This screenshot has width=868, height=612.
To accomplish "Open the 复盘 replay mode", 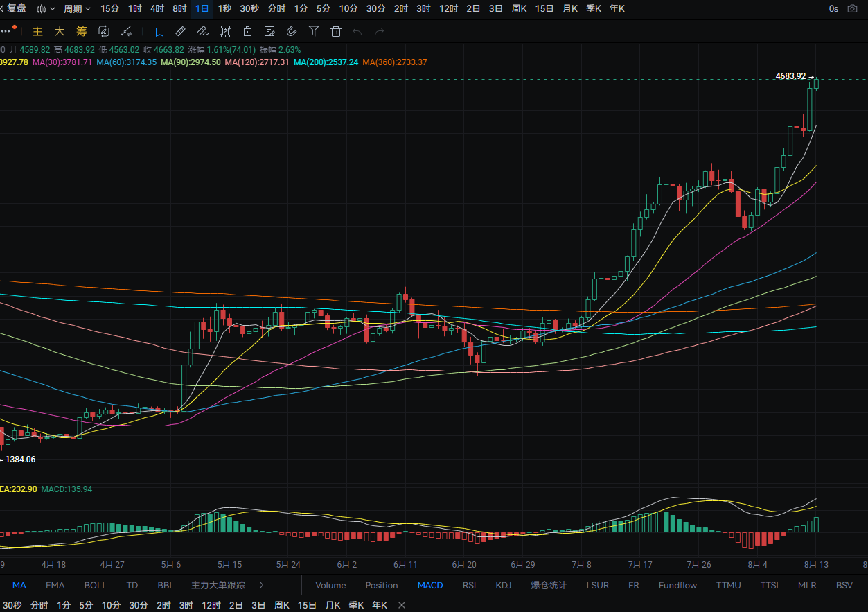I will (x=14, y=9).
